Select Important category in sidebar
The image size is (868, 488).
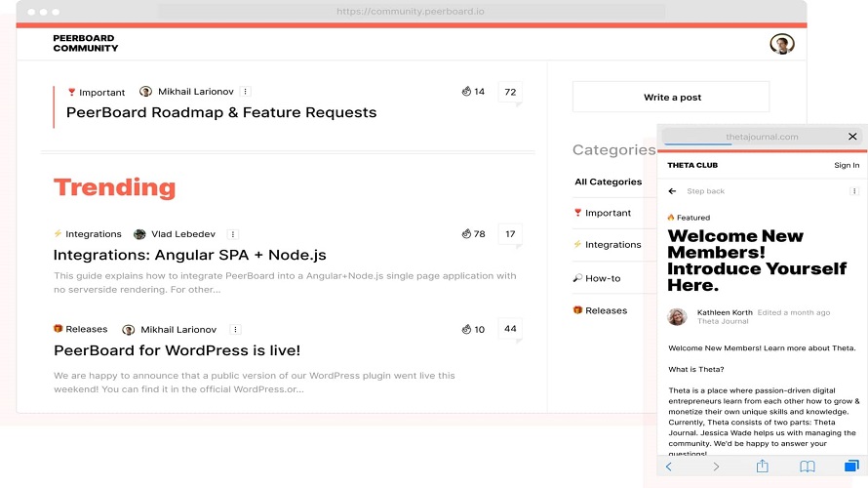pyautogui.click(x=603, y=213)
